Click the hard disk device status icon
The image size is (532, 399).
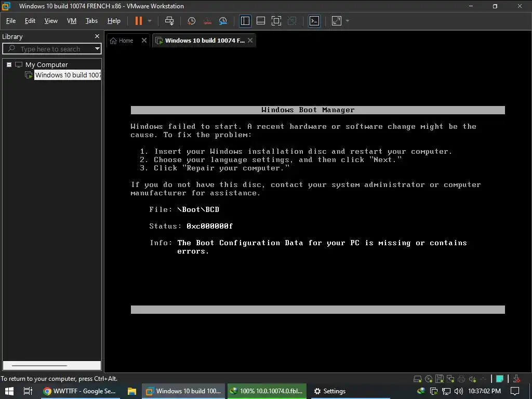point(418,379)
